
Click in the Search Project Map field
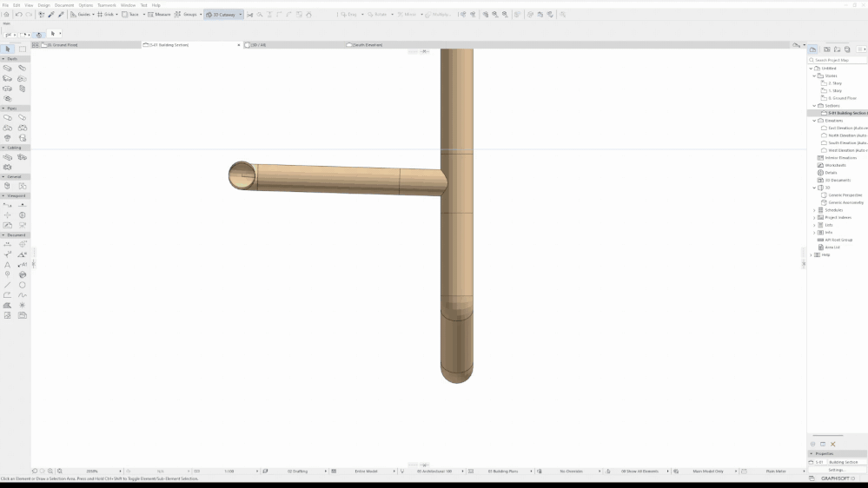(838, 60)
